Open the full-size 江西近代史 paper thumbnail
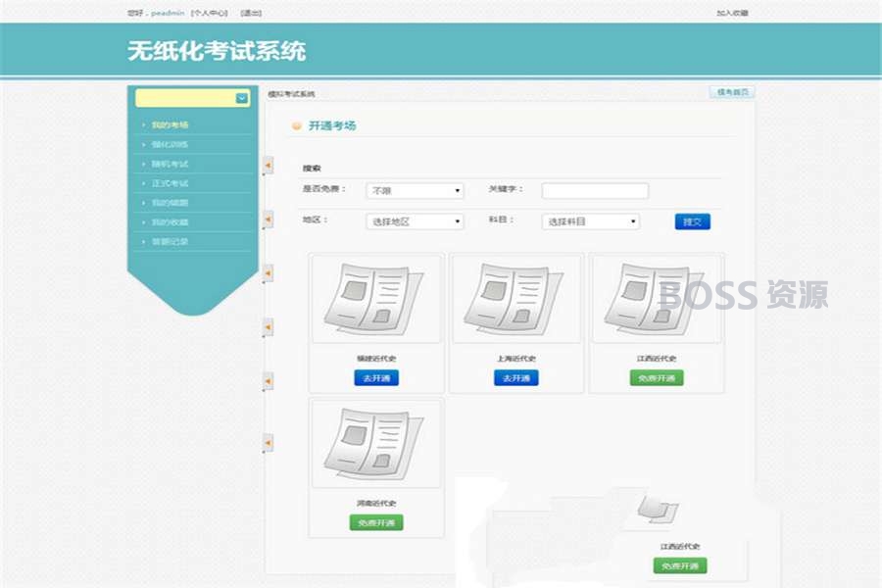The width and height of the screenshot is (882, 588). [x=657, y=298]
